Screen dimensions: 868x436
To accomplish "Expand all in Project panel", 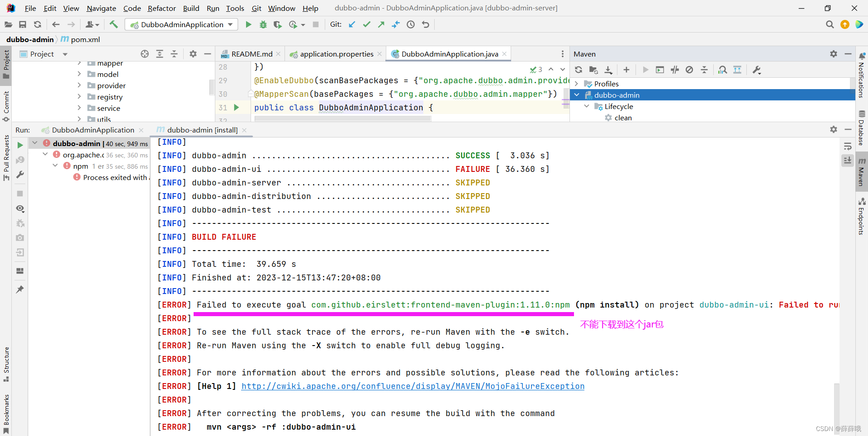I will point(160,54).
